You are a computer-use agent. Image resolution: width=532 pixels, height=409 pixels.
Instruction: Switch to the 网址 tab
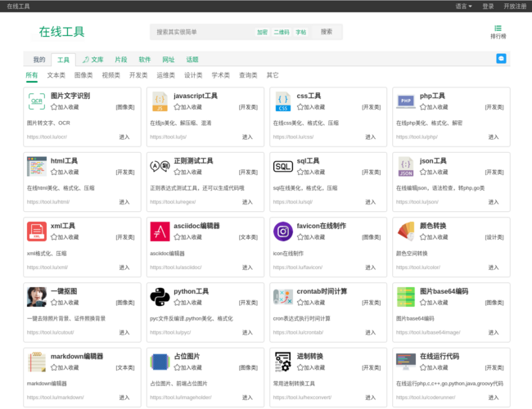(169, 60)
